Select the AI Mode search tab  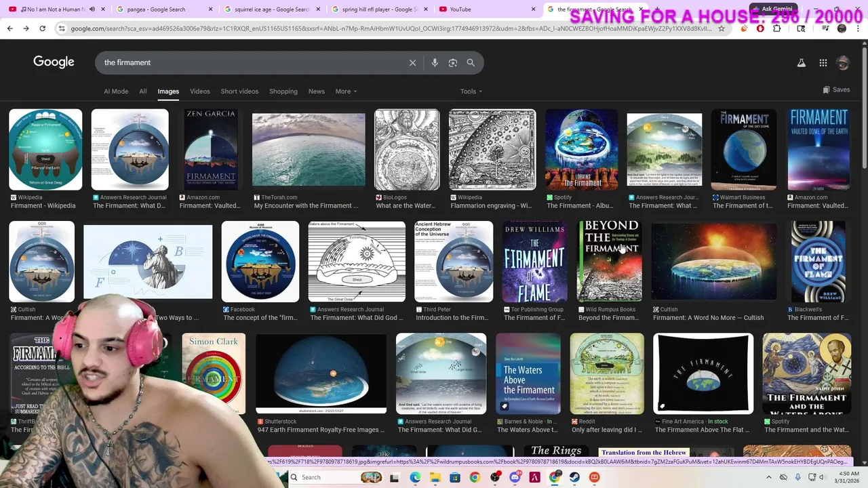[x=116, y=91]
